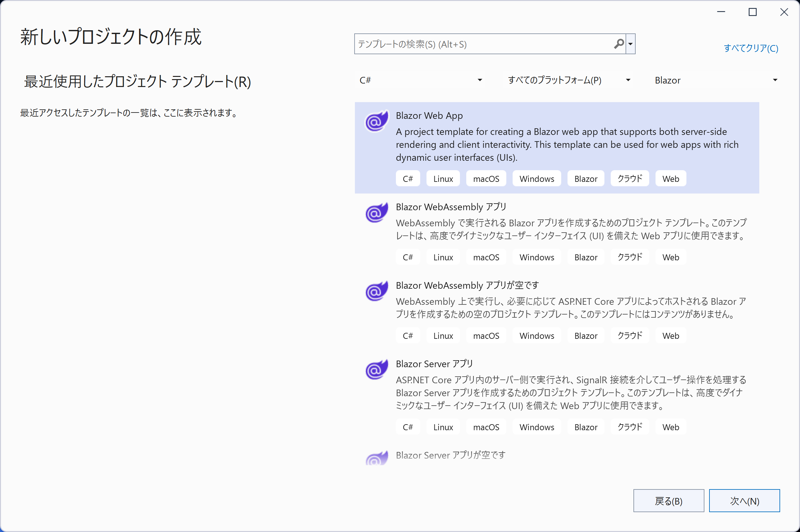Click the クラウド tag under Blazor Server アプリ
Viewport: 800px width, 532px height.
tap(630, 427)
